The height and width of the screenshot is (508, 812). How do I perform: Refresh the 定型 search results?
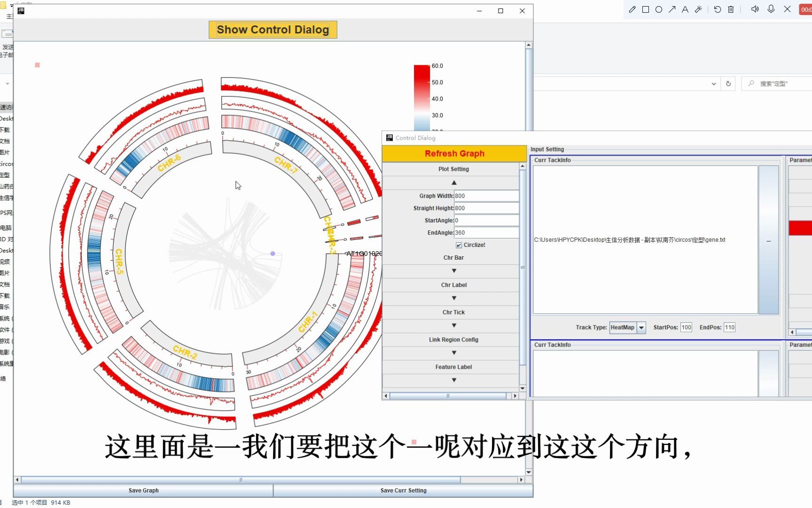[728, 83]
